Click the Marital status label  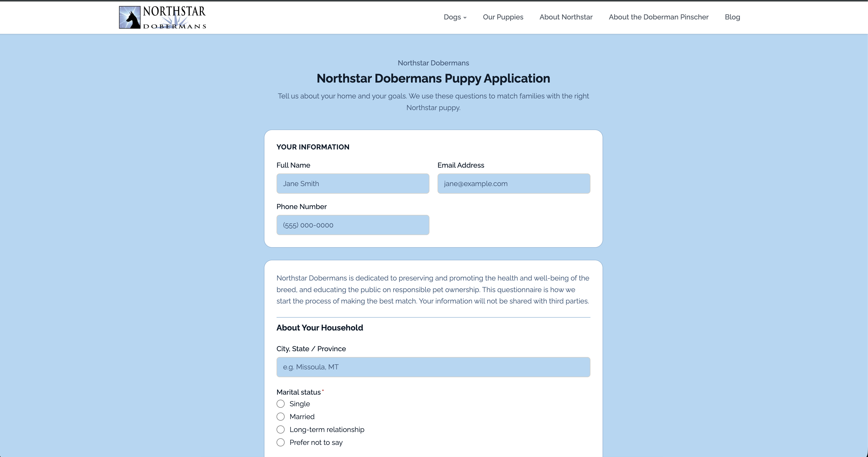point(299,392)
